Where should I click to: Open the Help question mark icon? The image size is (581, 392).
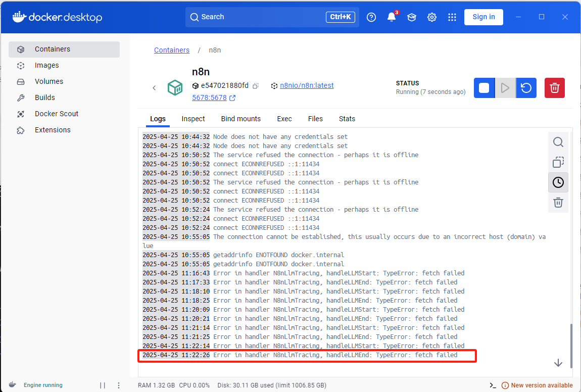371,17
